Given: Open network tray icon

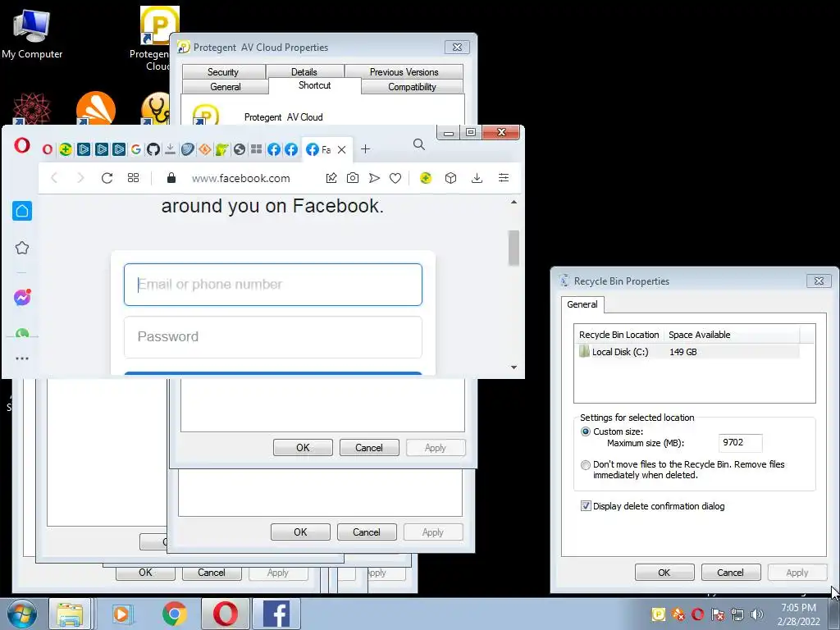Looking at the screenshot, I should pyautogui.click(x=737, y=614).
